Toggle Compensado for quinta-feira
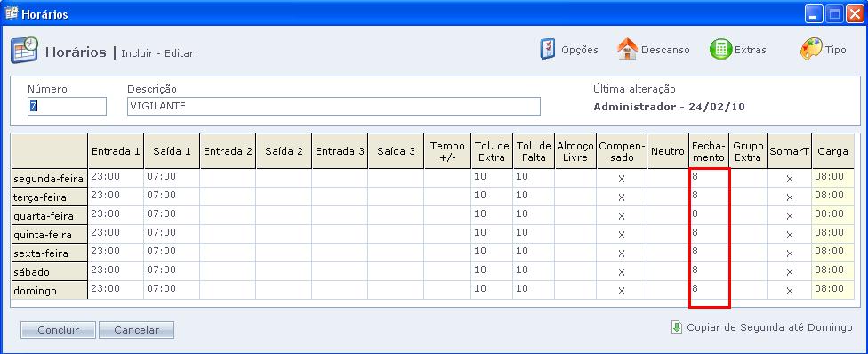Image resolution: width=868 pixels, height=354 pixels. click(621, 235)
